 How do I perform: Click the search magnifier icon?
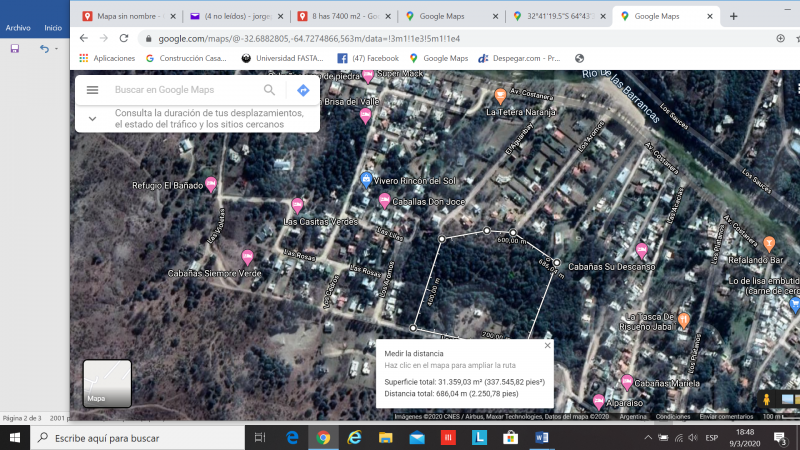point(269,90)
